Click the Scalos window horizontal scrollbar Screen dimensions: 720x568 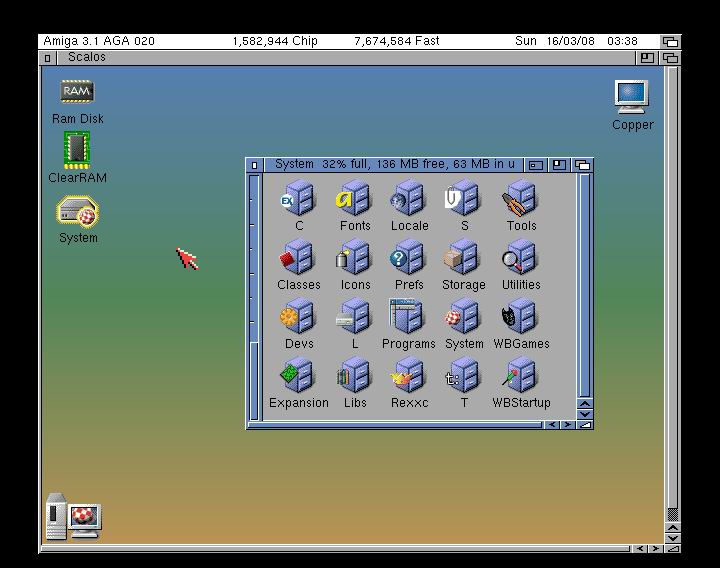coord(335,549)
